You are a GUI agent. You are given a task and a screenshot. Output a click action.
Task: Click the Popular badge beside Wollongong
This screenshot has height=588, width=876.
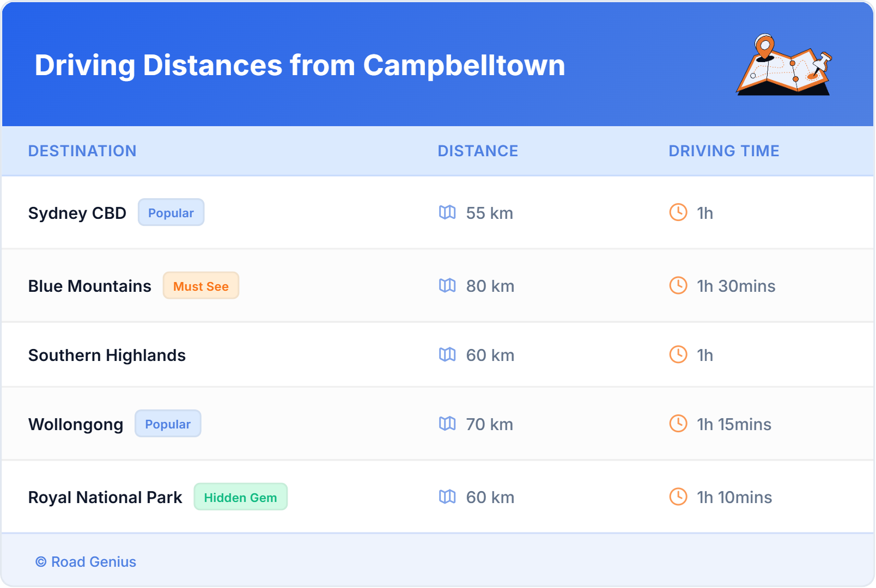(168, 424)
